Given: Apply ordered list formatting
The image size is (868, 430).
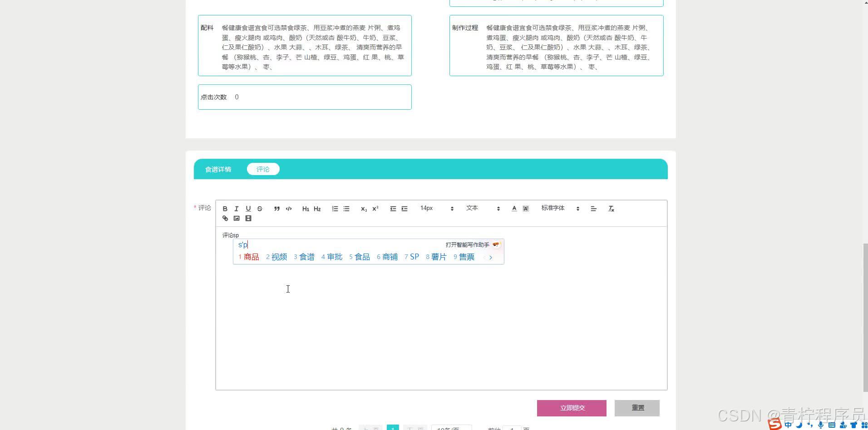Looking at the screenshot, I should [x=335, y=209].
